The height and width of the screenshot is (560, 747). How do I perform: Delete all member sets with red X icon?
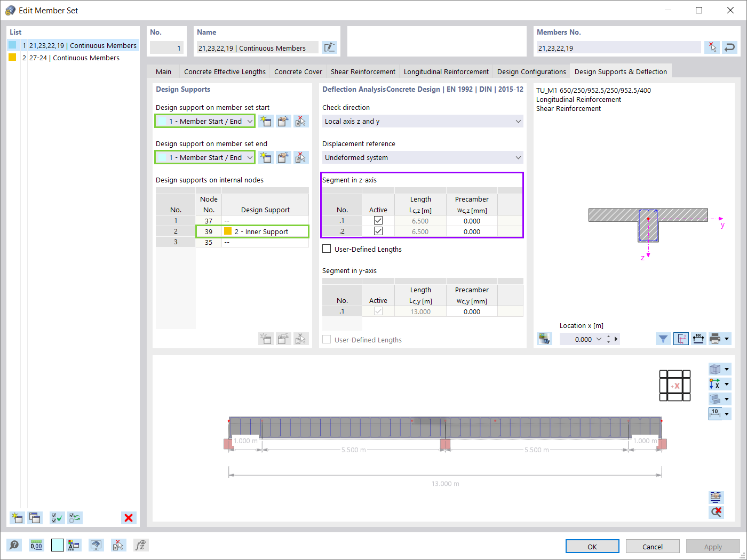click(x=128, y=518)
